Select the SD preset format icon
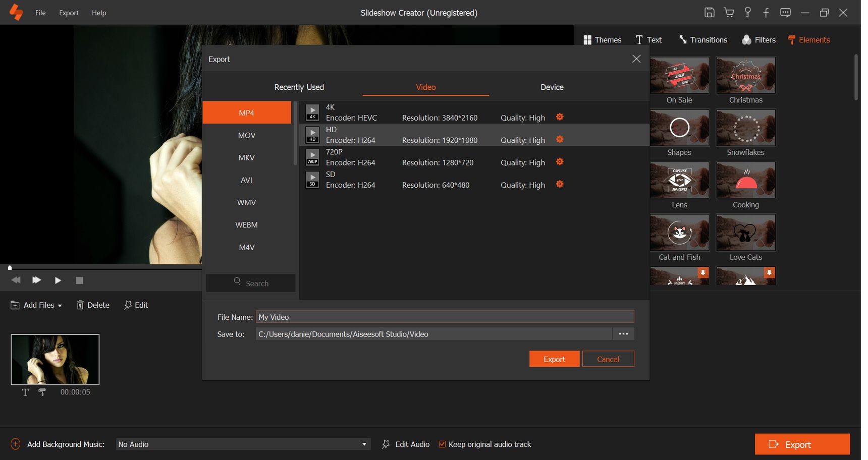 pyautogui.click(x=312, y=180)
